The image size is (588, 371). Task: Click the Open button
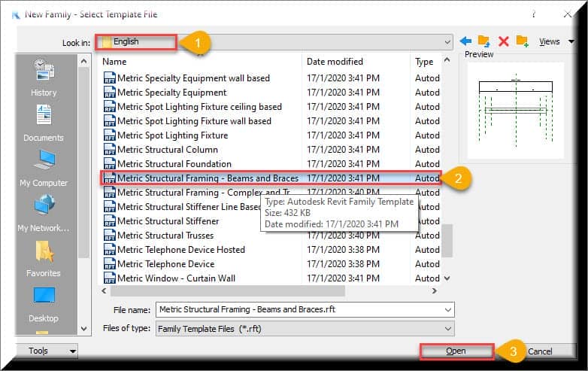tap(456, 351)
